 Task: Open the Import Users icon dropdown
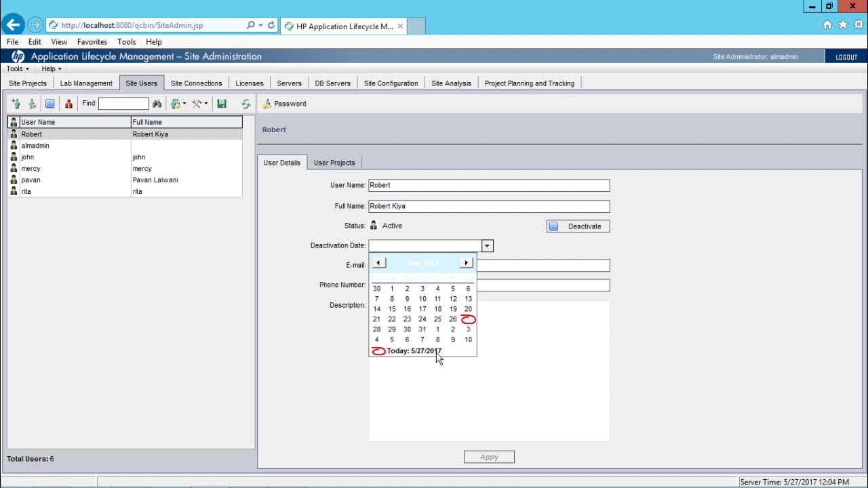click(178, 104)
